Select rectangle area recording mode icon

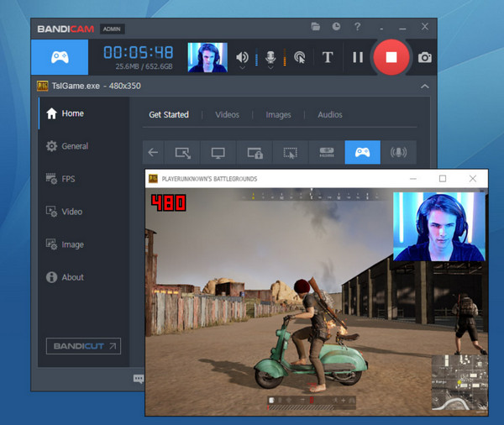tap(182, 152)
